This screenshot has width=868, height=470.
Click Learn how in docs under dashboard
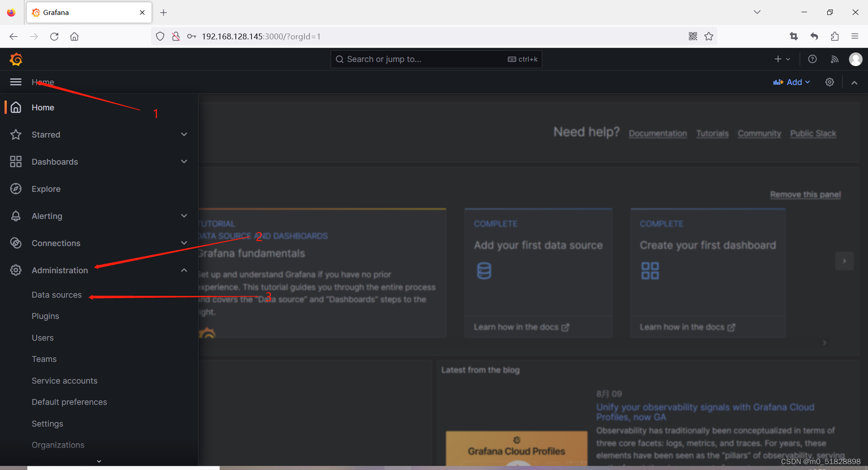[x=687, y=327]
